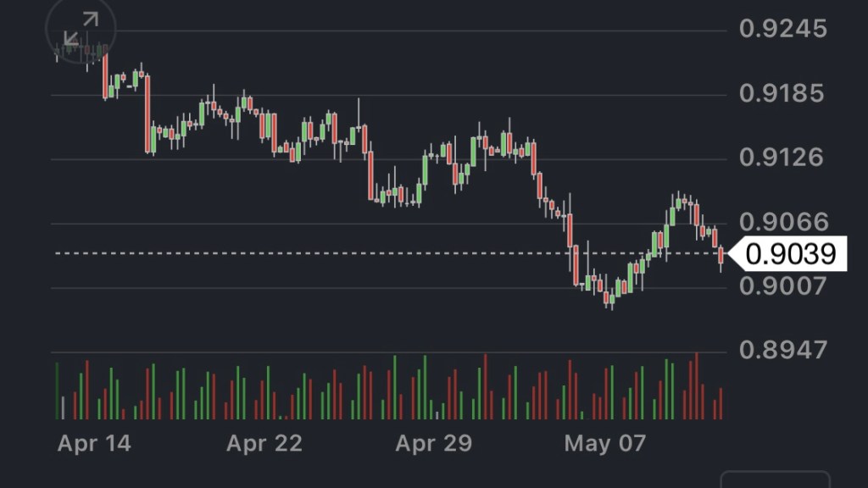
Task: Tap the first green volume bar on the left
Action: click(57, 391)
